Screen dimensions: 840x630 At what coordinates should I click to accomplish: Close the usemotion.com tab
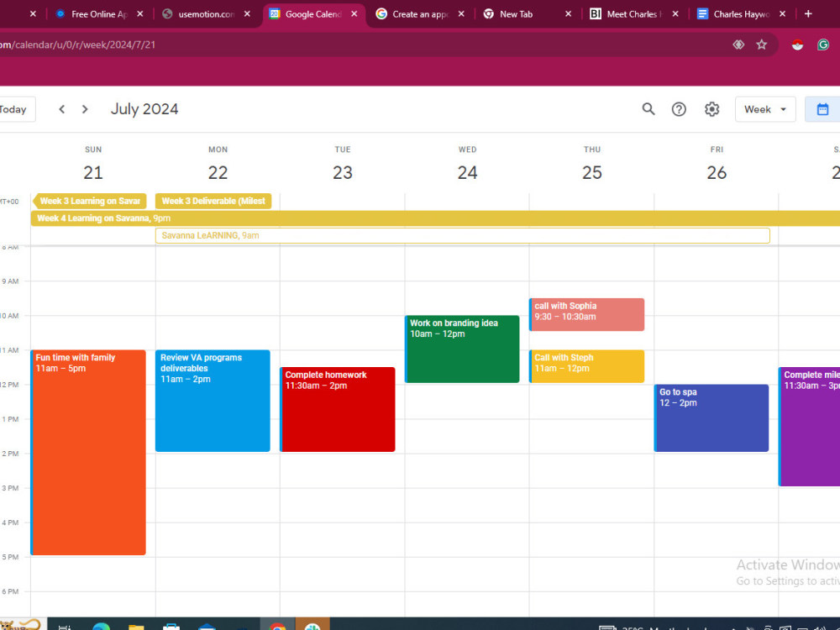tap(247, 14)
